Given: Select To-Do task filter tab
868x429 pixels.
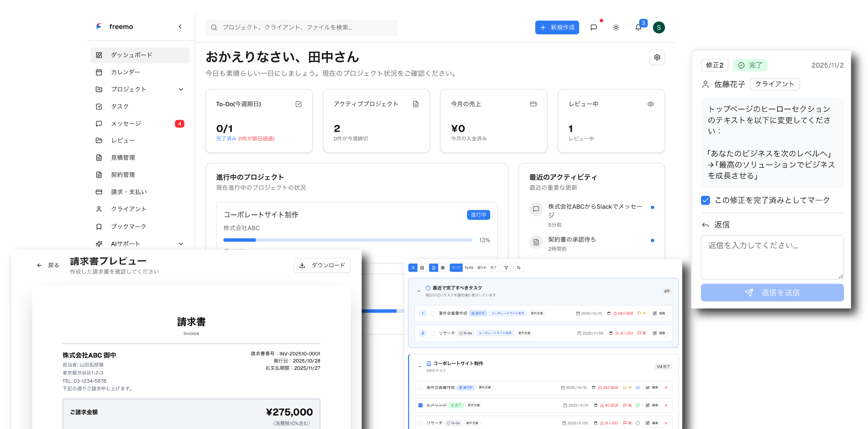Looking at the screenshot, I should (x=469, y=268).
